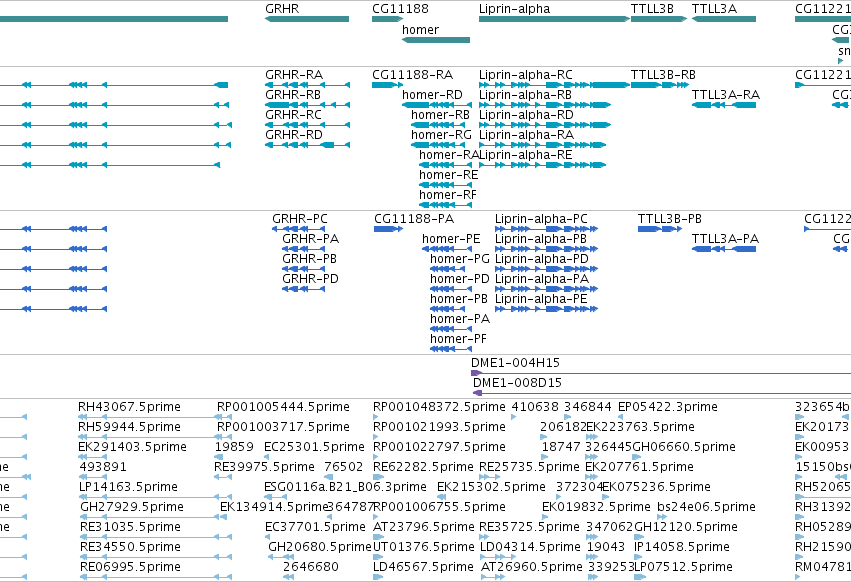This screenshot has height=582, width=851.
Task: Click the Liprin-alpha-RD transcript
Action: coord(545,125)
